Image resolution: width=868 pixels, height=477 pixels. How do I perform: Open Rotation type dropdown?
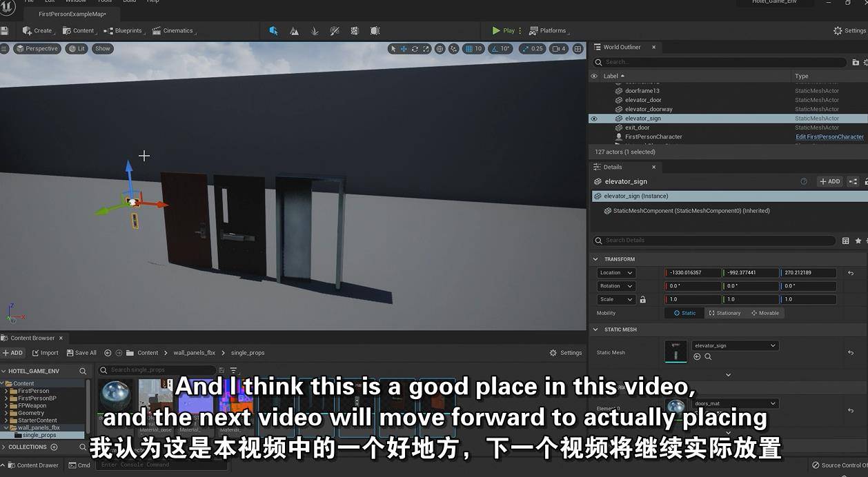point(616,286)
